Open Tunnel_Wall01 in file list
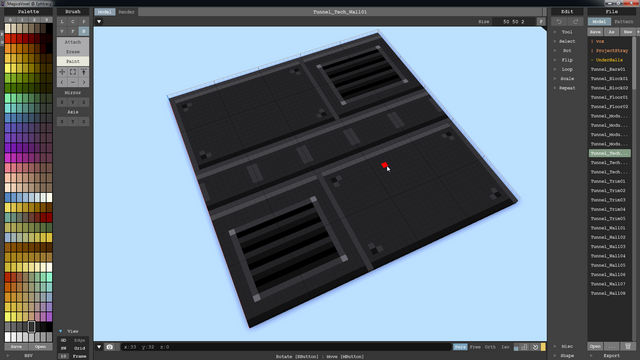Screen dimensions: 640x360 (x=609, y=228)
